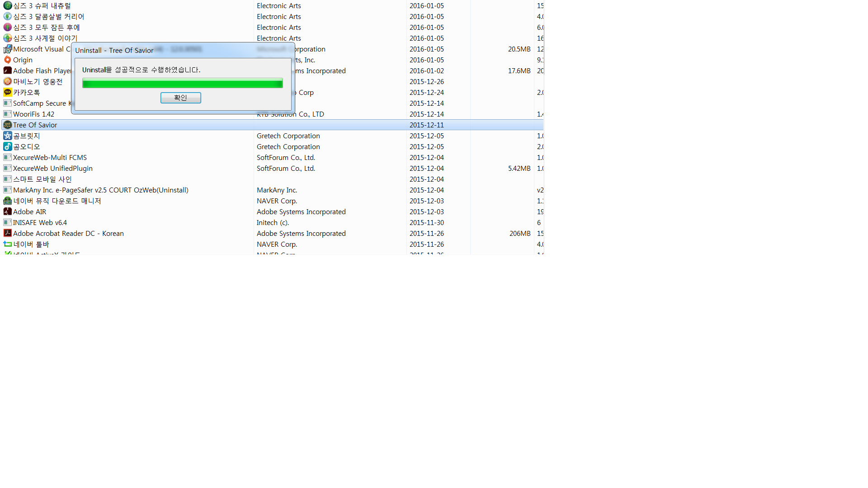Click the Initech (c). publisher cell
Viewport: 868px width, 488px height.
(273, 223)
